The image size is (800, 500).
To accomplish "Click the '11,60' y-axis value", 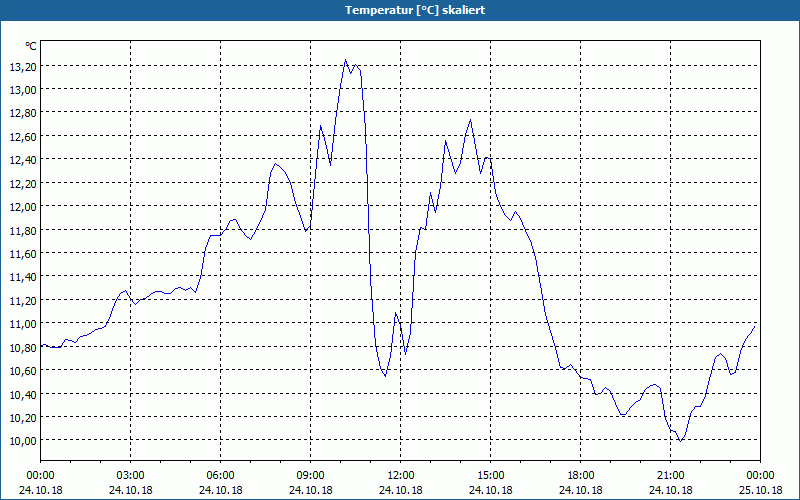I will pyautogui.click(x=23, y=254).
